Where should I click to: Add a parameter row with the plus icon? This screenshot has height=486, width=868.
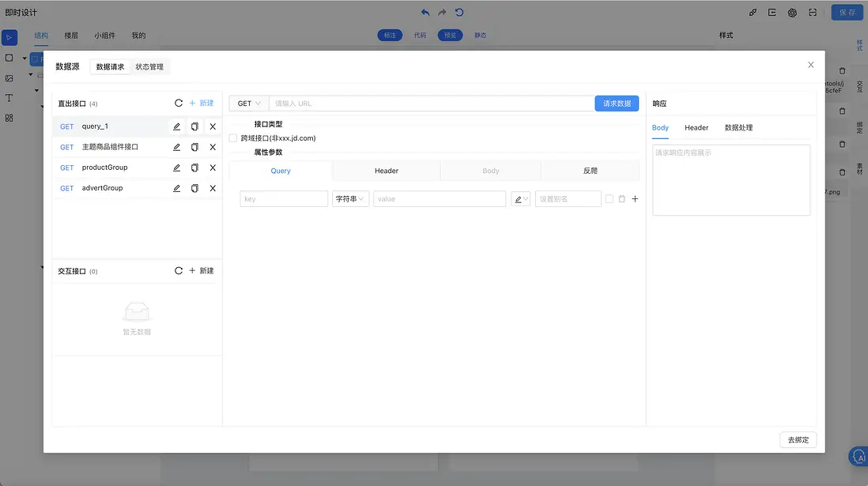pyautogui.click(x=635, y=199)
